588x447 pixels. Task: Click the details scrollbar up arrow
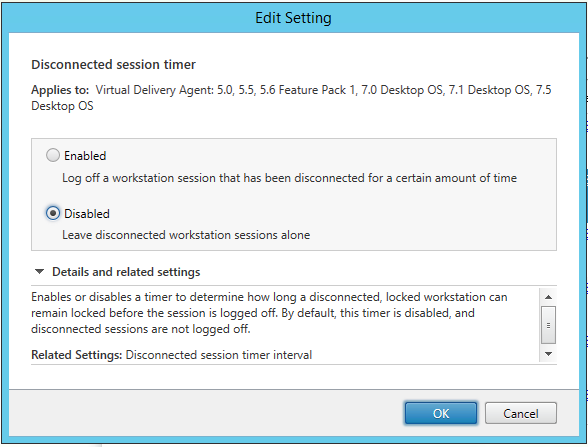(548, 297)
